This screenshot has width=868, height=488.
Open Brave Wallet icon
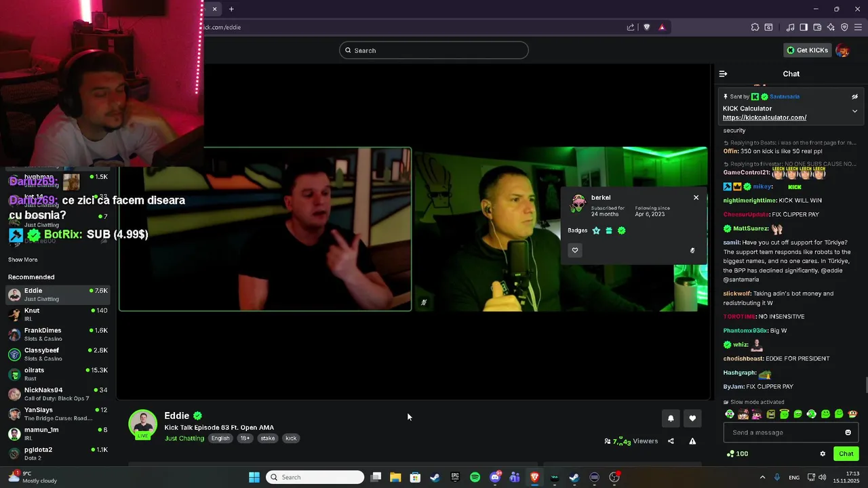[817, 27]
